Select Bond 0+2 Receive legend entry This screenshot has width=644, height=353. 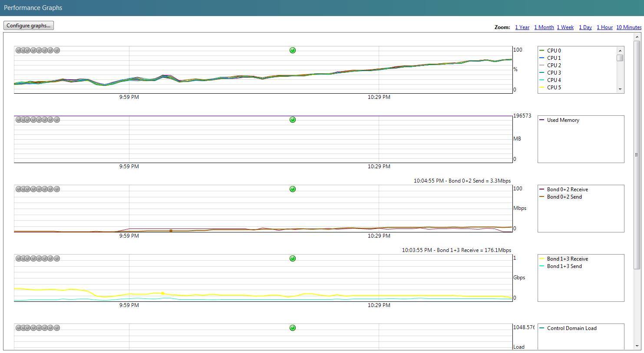pos(567,190)
